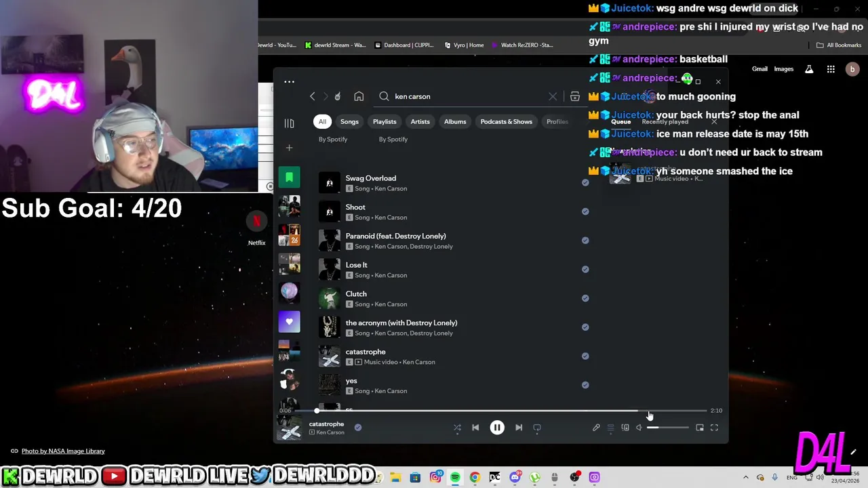868x488 pixels.
Task: Click the search magnifier icon
Action: click(x=384, y=96)
